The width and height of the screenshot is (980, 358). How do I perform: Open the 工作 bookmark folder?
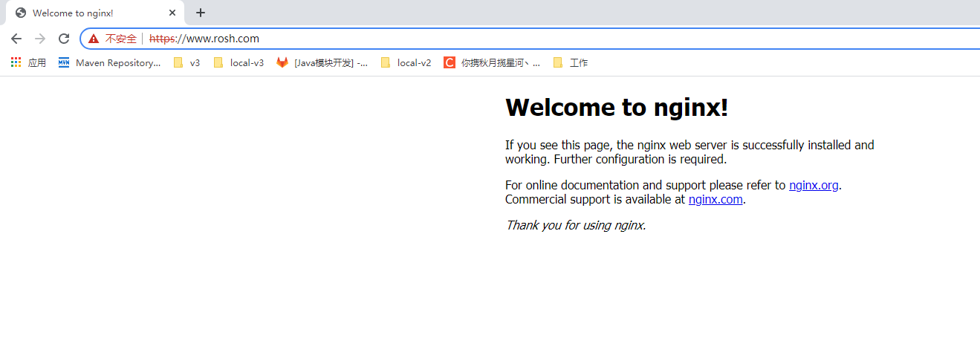click(x=571, y=62)
